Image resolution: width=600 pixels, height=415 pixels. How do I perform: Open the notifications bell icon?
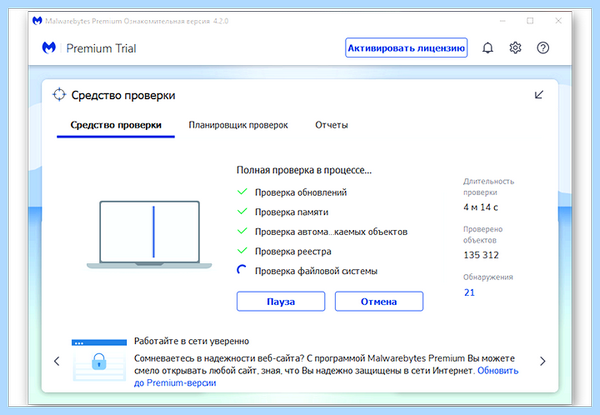point(488,48)
